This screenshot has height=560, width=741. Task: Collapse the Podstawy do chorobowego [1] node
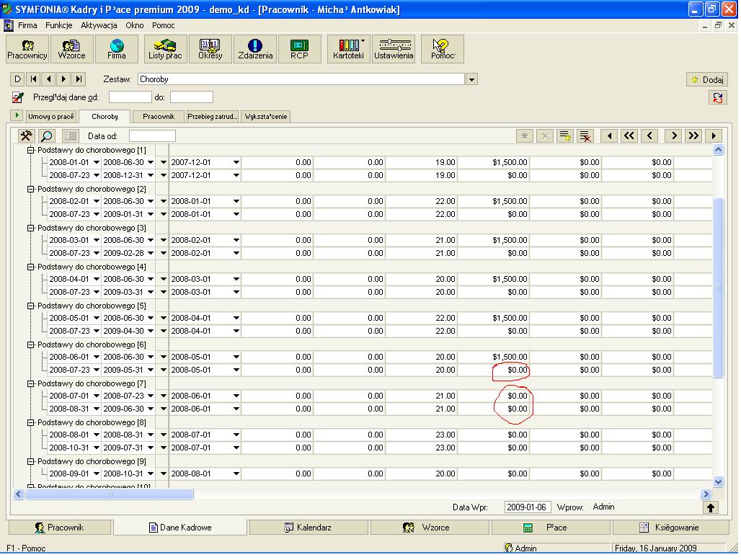pos(31,150)
